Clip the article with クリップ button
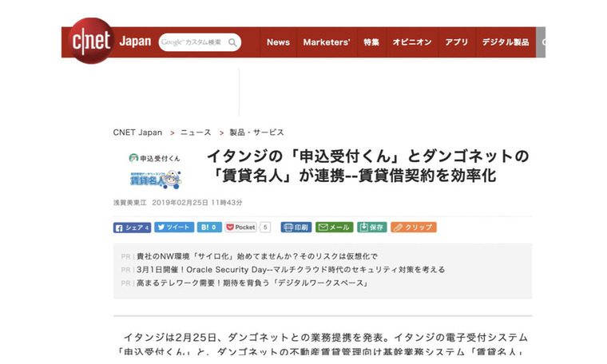 click(x=413, y=227)
